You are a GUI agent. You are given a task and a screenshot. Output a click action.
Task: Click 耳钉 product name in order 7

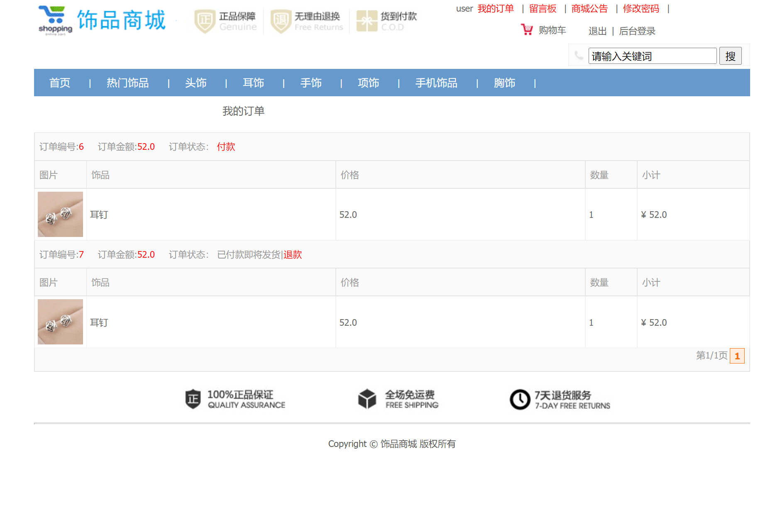99,323
